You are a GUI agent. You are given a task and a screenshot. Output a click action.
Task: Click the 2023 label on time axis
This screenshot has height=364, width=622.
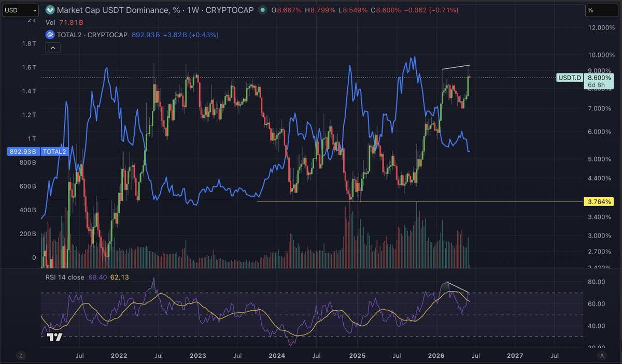click(198, 356)
